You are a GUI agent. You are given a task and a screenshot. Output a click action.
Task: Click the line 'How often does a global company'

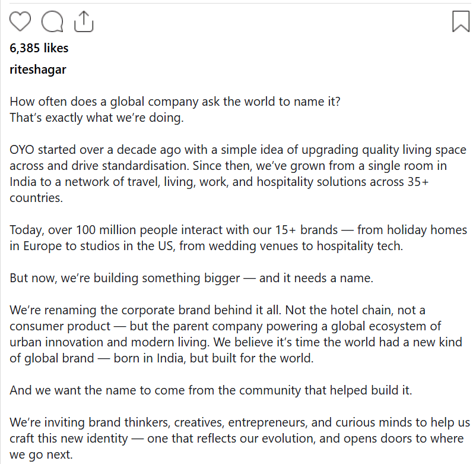[175, 102]
